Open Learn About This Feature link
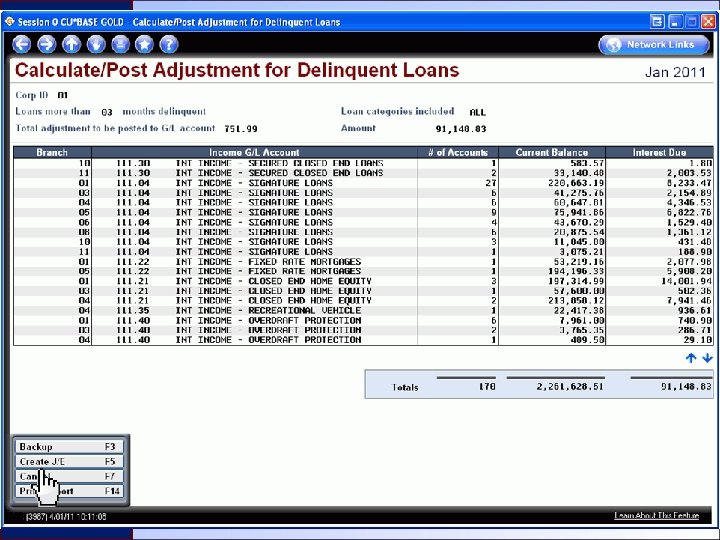Screen dimensions: 720x540 657,516
